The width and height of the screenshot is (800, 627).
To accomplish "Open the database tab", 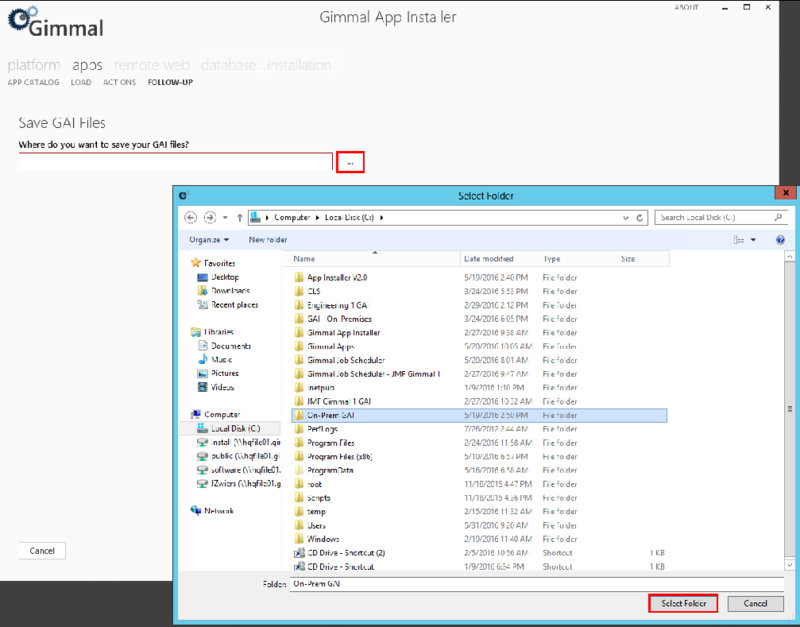I will click(228, 65).
